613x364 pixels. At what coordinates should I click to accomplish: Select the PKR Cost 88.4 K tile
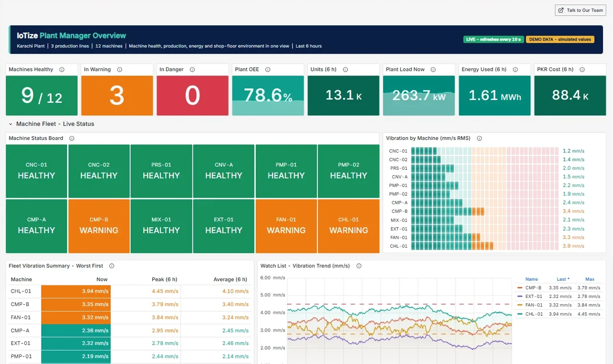[570, 96]
